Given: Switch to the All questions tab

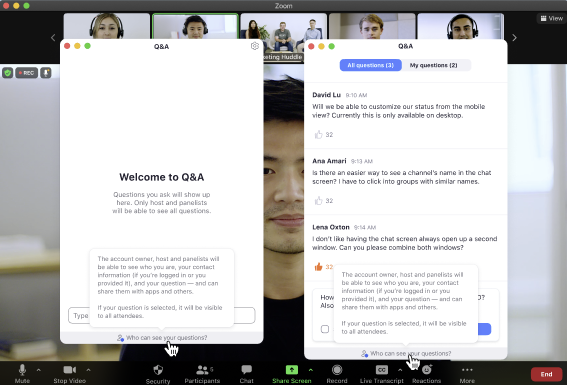Looking at the screenshot, I should pos(371,65).
